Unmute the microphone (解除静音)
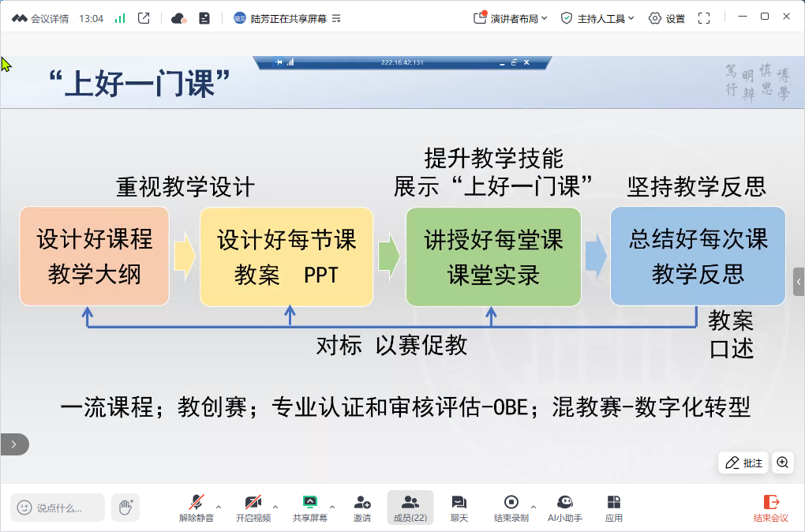 tap(196, 508)
